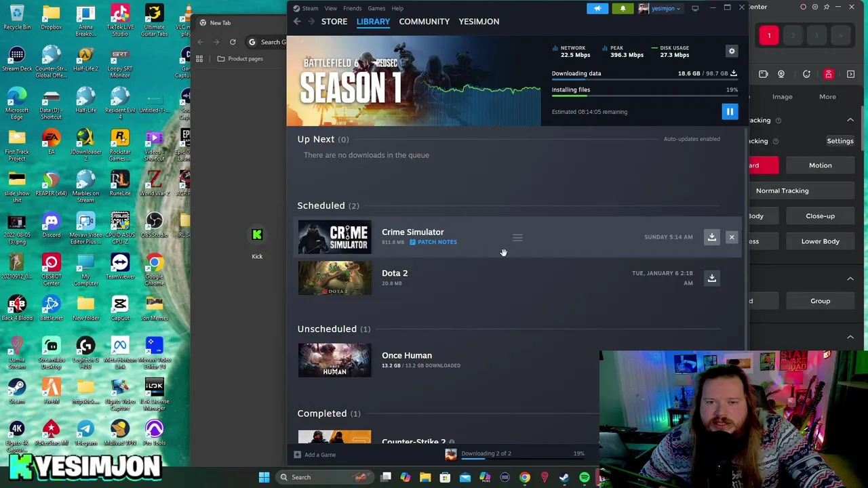The image size is (868, 488).
Task: Open the View menu in Steam
Action: click(x=330, y=8)
